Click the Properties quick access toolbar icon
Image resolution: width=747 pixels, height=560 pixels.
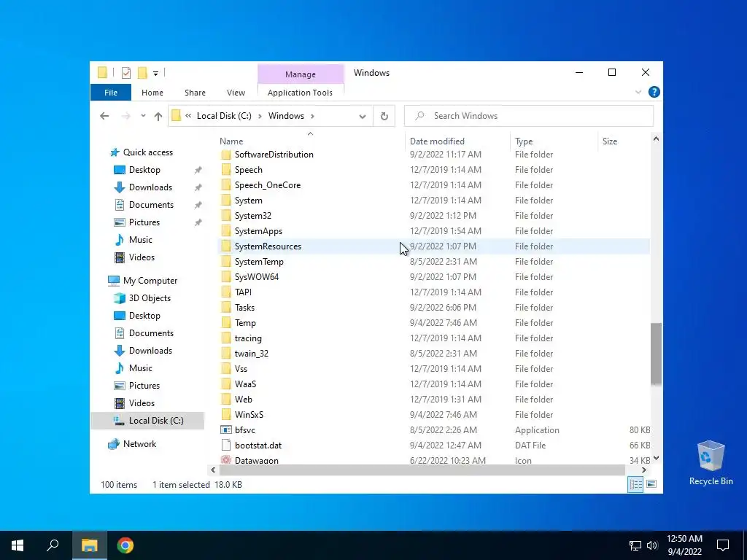tap(126, 73)
